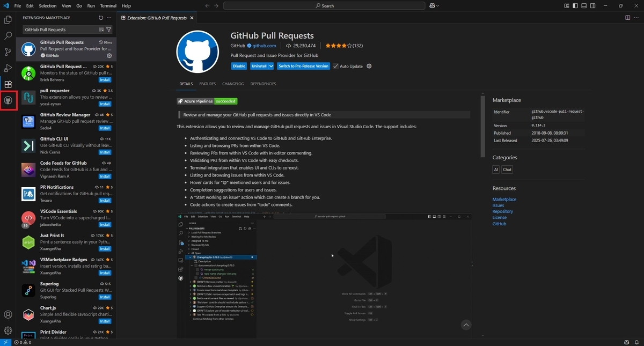Click the refresh icon in Extensions panel
The image size is (644, 346).
point(101,17)
